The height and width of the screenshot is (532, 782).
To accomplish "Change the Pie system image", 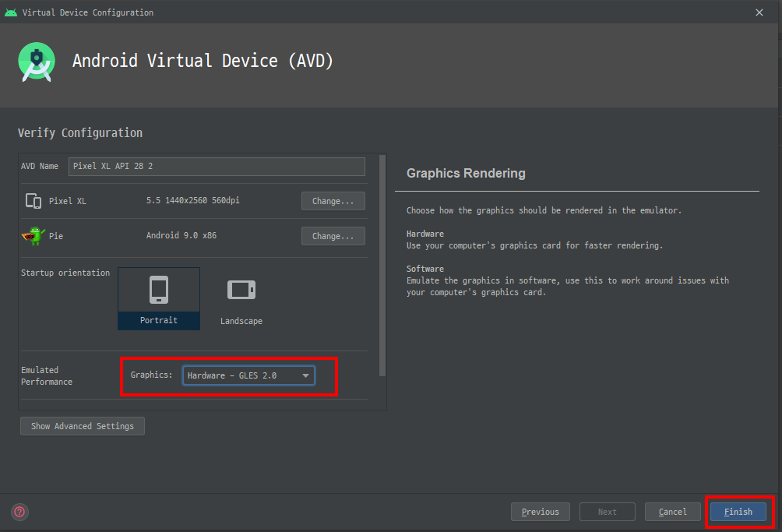I will [333, 236].
